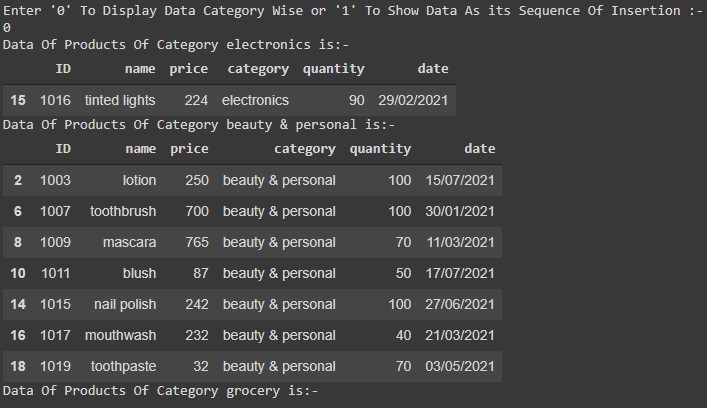Screen dimensions: 707x408
Task: Click the quantity 50 in blush row
Action: (404, 273)
